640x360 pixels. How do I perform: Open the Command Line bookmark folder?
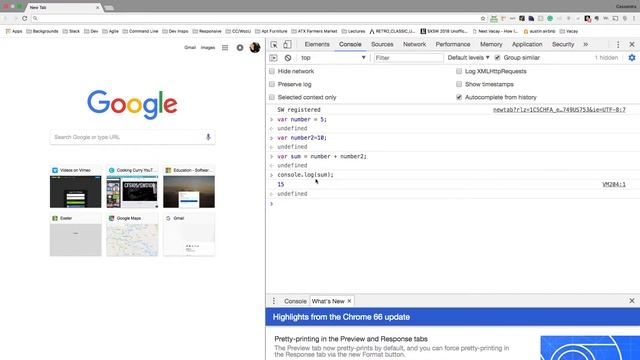point(140,31)
